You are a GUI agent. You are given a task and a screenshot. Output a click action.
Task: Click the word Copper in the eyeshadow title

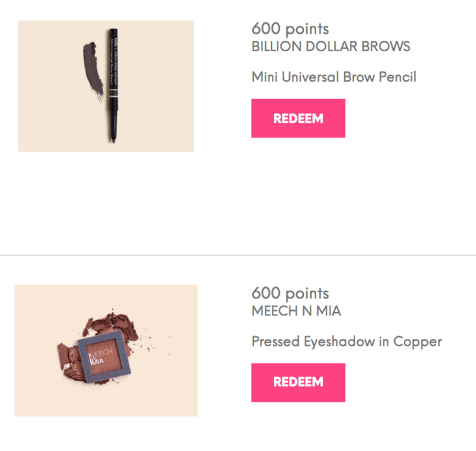pos(418,343)
